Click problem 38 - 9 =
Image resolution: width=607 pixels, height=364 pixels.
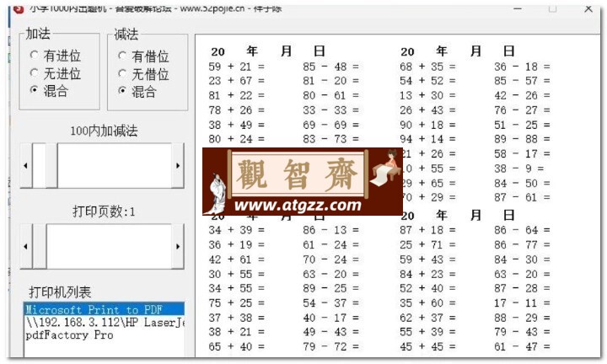(519, 169)
